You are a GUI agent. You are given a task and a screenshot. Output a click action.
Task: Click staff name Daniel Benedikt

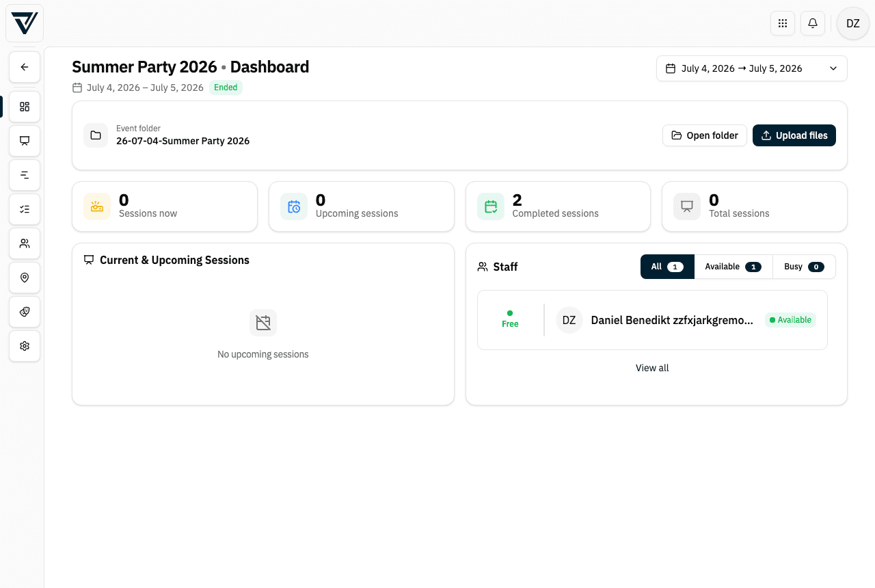672,320
